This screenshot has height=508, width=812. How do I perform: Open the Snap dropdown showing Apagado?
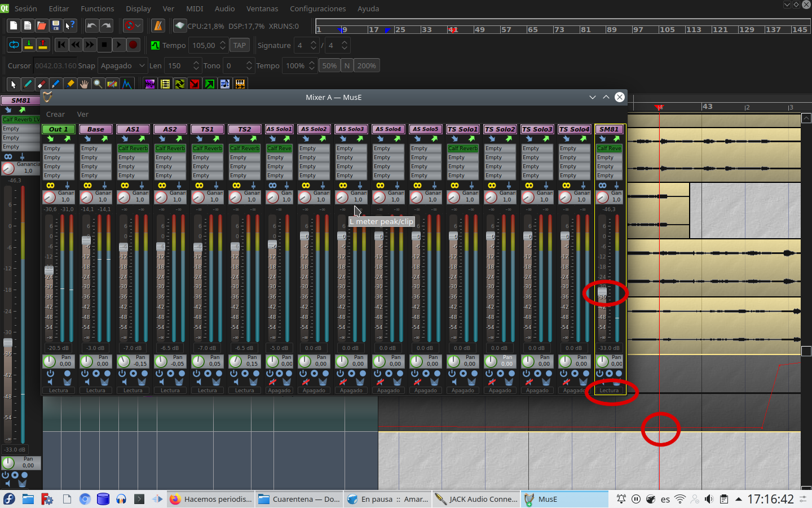(x=122, y=65)
